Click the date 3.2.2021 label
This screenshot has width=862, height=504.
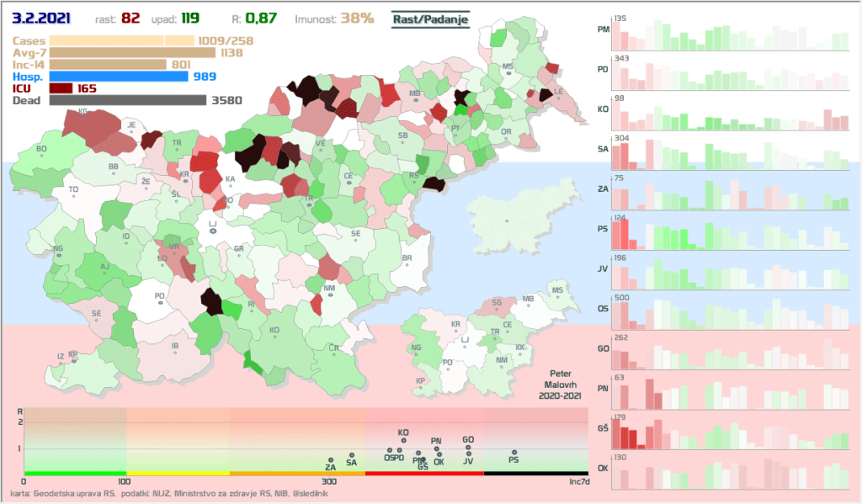41,18
